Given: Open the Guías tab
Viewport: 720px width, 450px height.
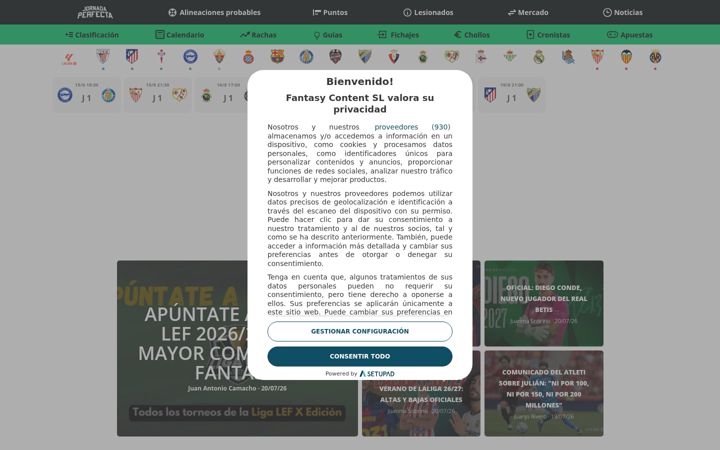Looking at the screenshot, I should click(x=328, y=35).
